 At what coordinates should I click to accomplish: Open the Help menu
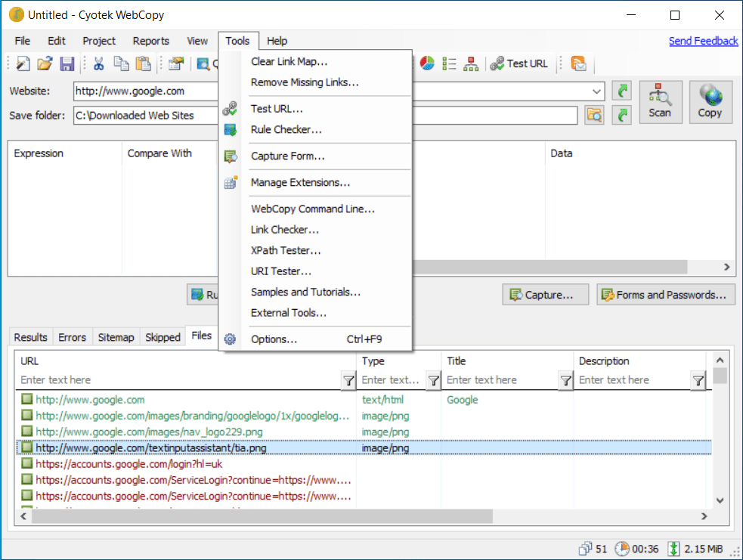(277, 41)
